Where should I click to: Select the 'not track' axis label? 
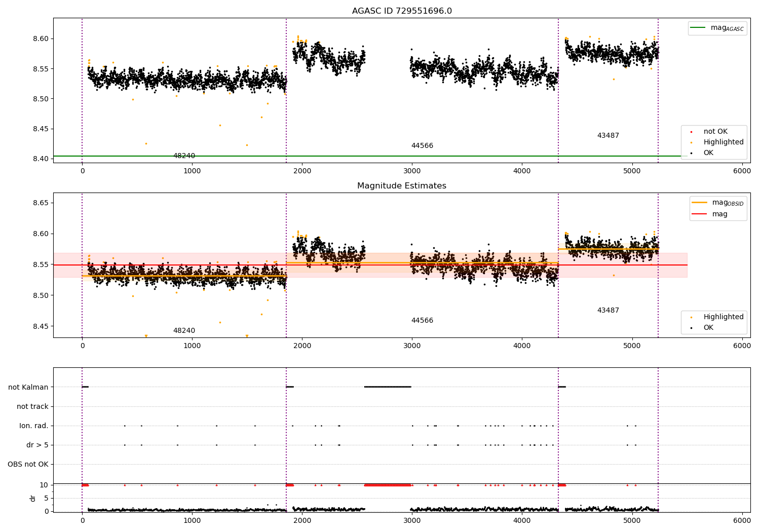(x=32, y=407)
